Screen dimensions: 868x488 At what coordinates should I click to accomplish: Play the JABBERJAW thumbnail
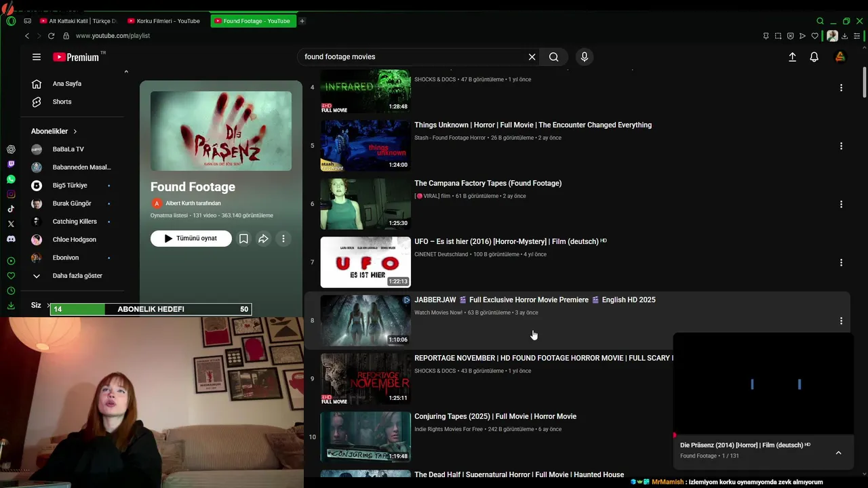pos(366,321)
